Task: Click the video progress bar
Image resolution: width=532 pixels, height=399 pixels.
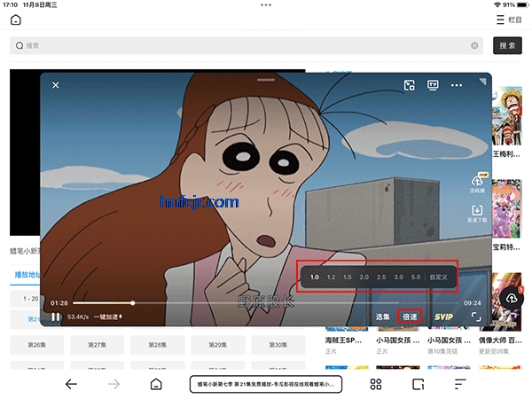Action: pyautogui.click(x=266, y=303)
